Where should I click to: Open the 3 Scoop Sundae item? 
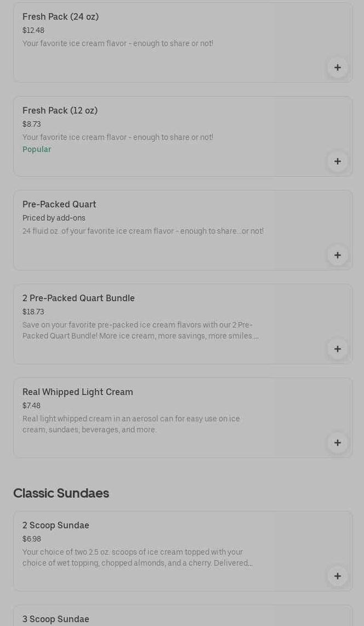coord(56,619)
